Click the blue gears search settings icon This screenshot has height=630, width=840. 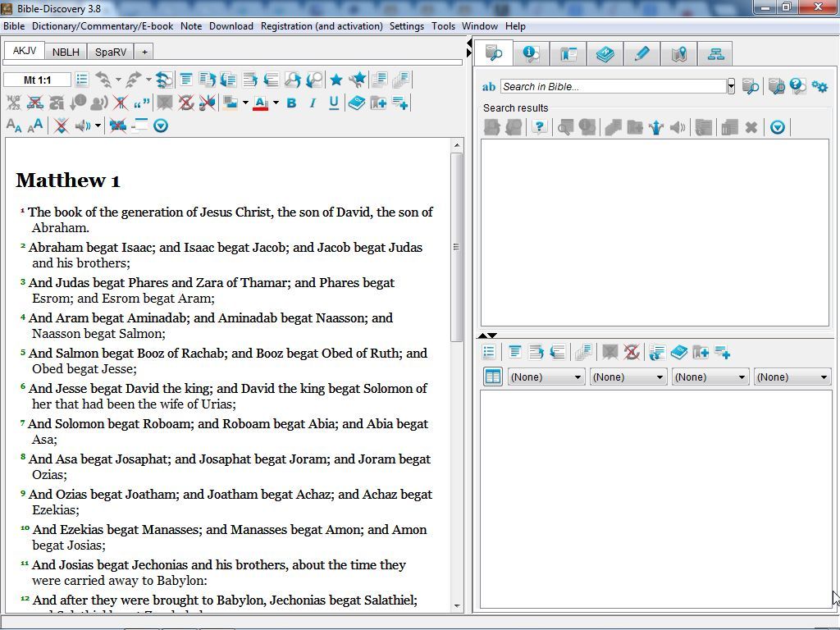coord(819,86)
